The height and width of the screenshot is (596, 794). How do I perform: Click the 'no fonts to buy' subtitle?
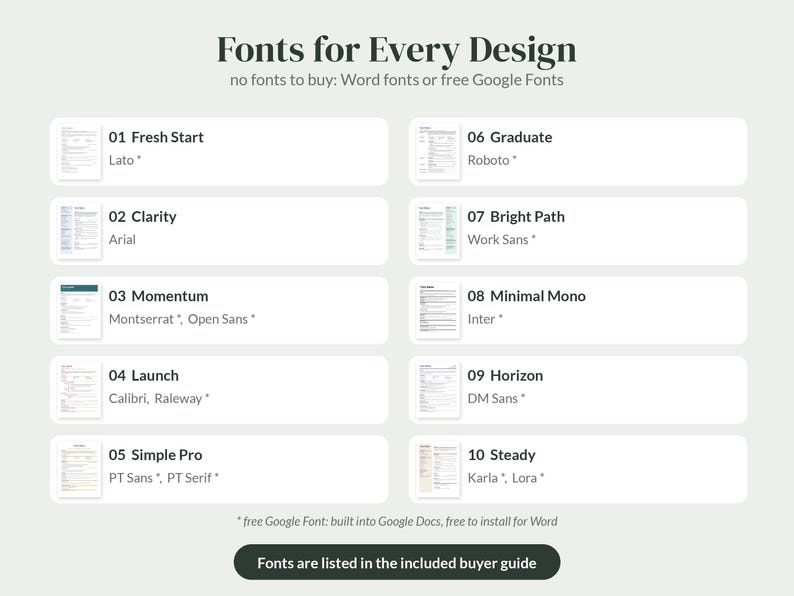click(396, 80)
